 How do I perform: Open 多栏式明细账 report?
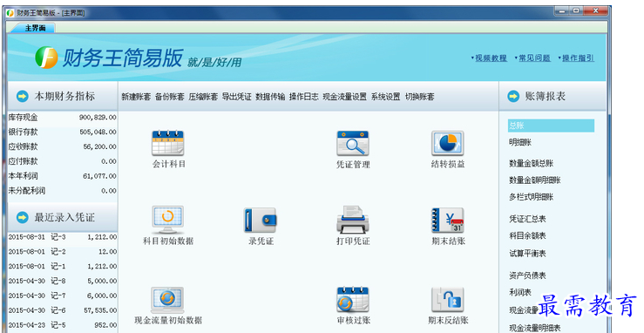[532, 197]
